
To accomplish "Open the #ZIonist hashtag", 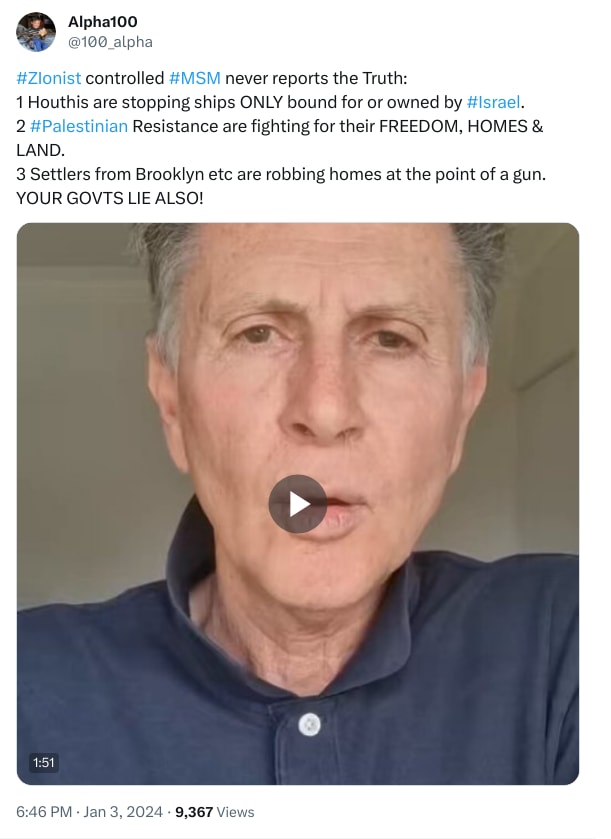I will (49, 78).
